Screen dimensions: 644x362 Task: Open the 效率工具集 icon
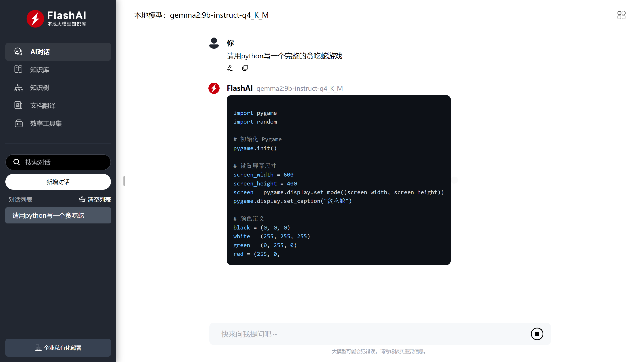click(19, 123)
